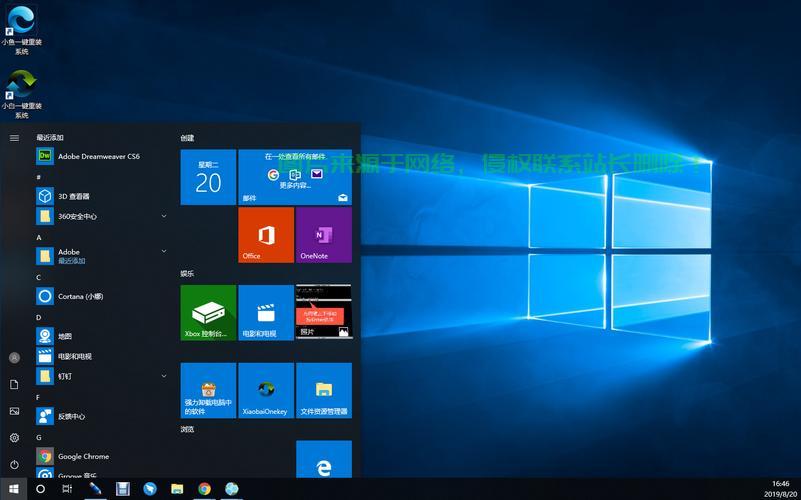Screen dimensions: 801x500
Task: Open the globe app on the taskbar
Action: point(232,489)
